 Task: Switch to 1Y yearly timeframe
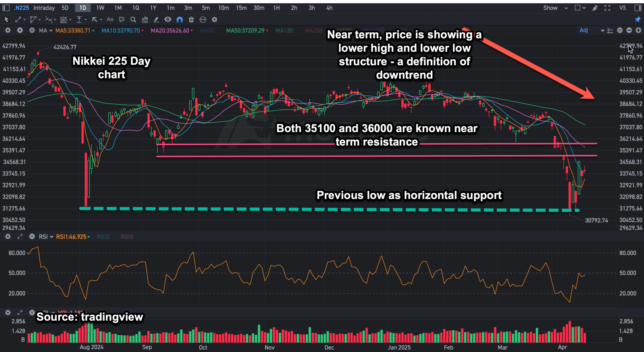(x=153, y=8)
